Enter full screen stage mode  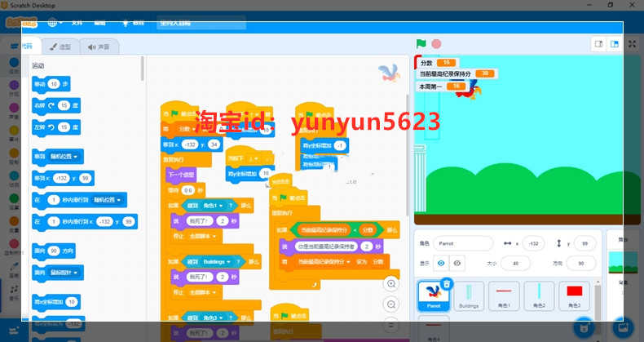coord(633,44)
